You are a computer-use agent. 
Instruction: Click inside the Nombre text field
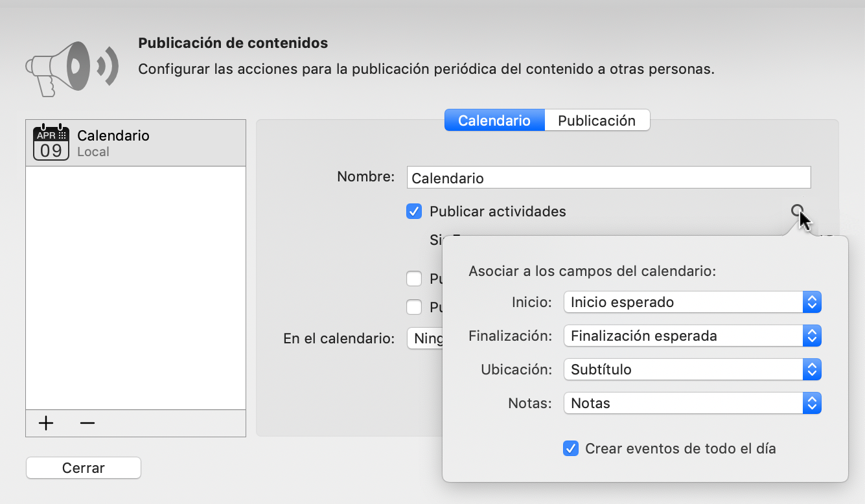click(608, 177)
